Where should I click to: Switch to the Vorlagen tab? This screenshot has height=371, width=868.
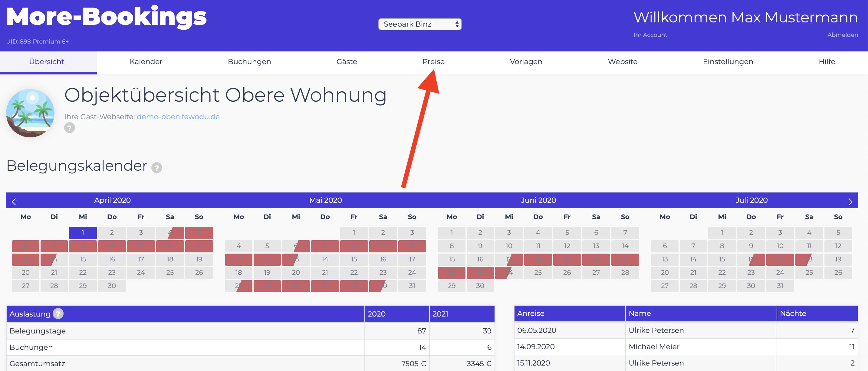[x=526, y=62]
